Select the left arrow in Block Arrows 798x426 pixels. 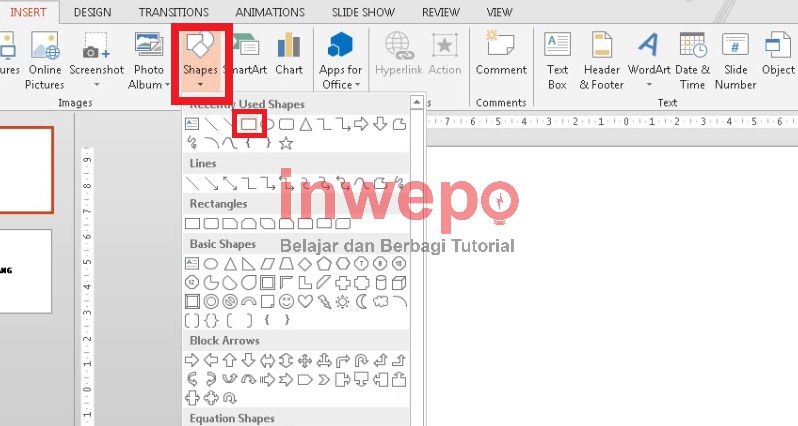coord(211,361)
